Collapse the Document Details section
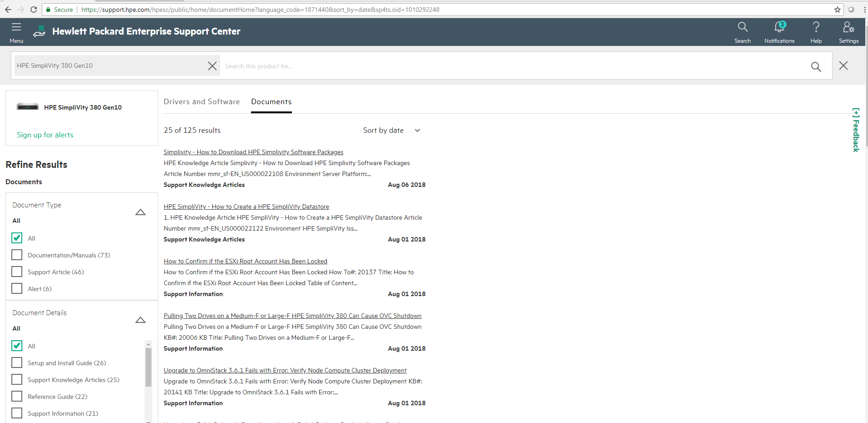Viewport: 868px width, 423px height. pos(140,320)
